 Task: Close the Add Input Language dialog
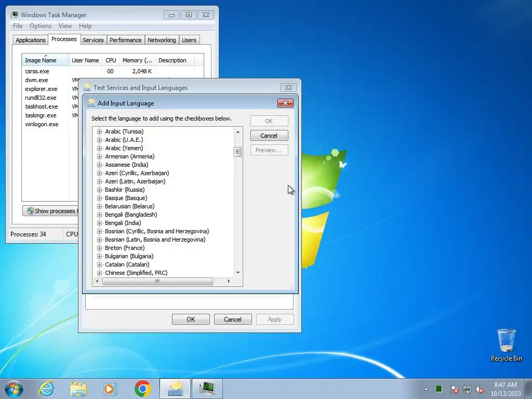coord(285,103)
